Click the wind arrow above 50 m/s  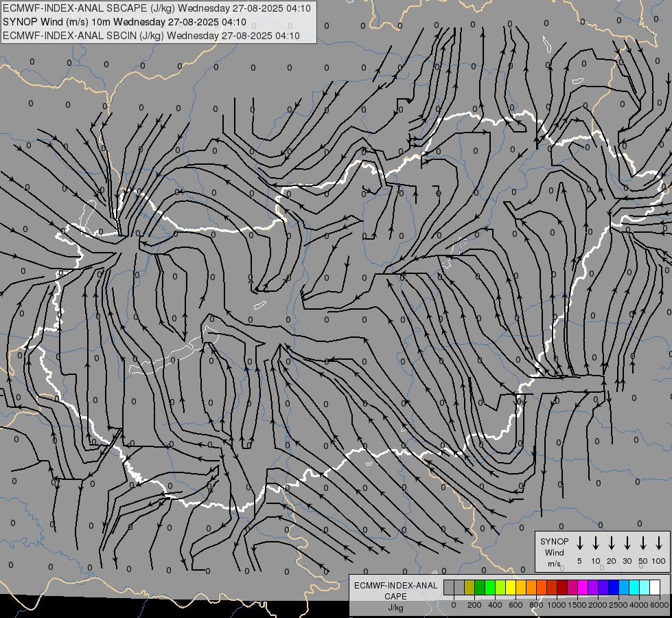tap(643, 542)
